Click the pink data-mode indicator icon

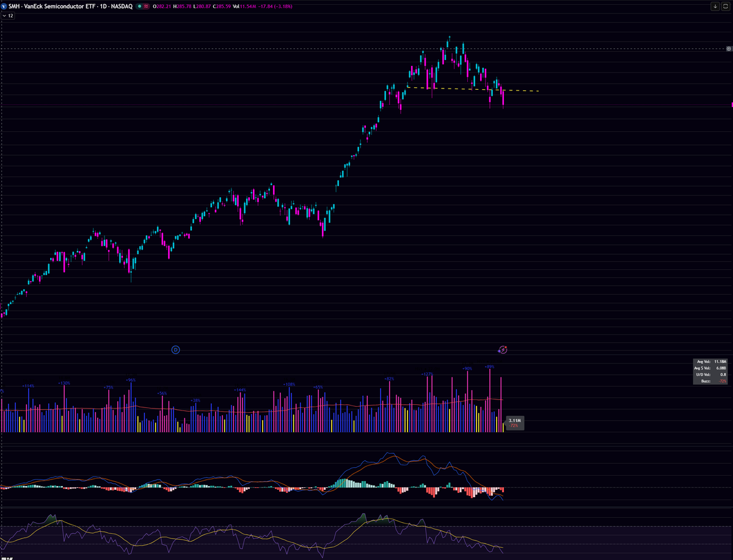click(x=146, y=6)
